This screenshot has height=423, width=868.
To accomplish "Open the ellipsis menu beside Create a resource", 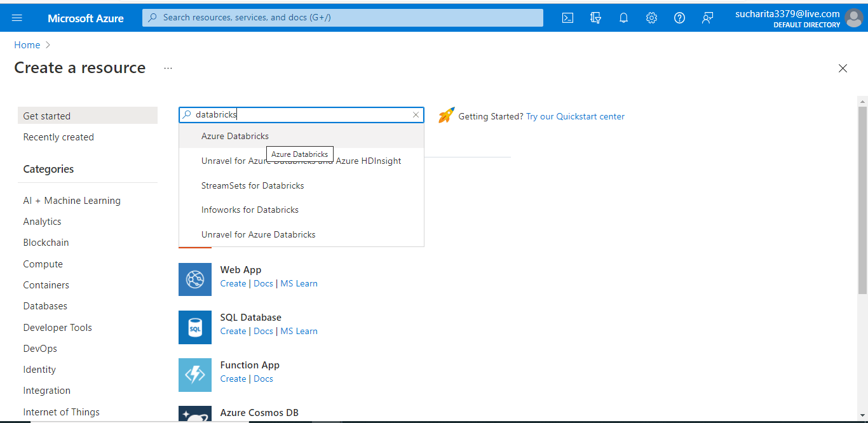I will (x=168, y=68).
